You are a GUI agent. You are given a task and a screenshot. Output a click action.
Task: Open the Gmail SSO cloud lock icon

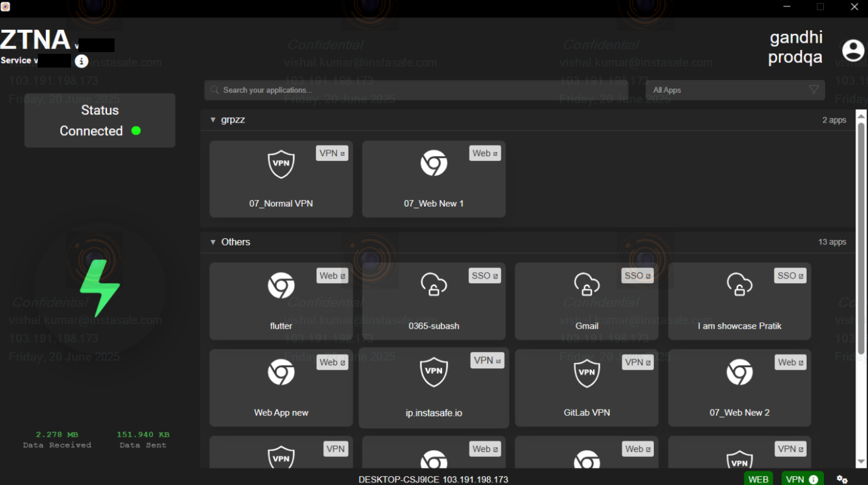pos(587,284)
